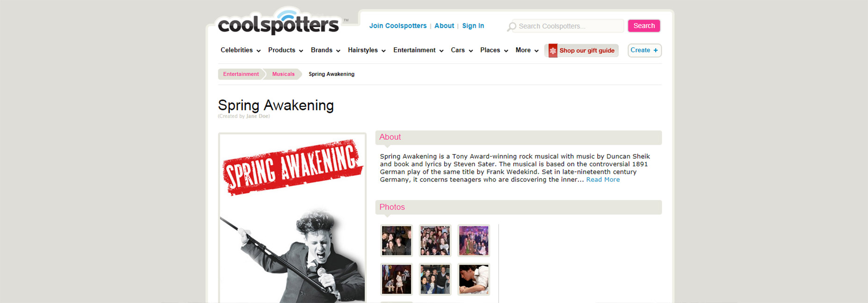Open the Entertainment navigation menu
The image size is (868, 303).
click(418, 50)
